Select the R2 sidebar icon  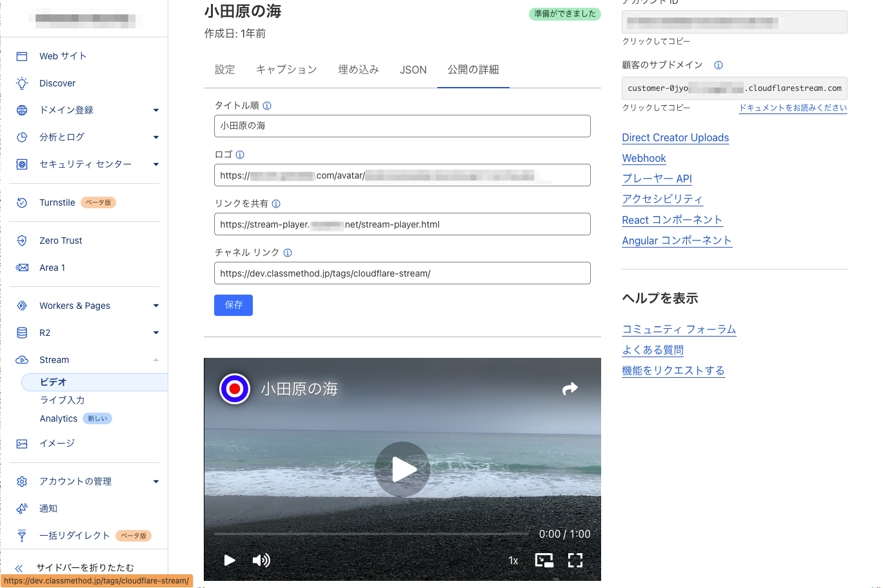pos(21,333)
